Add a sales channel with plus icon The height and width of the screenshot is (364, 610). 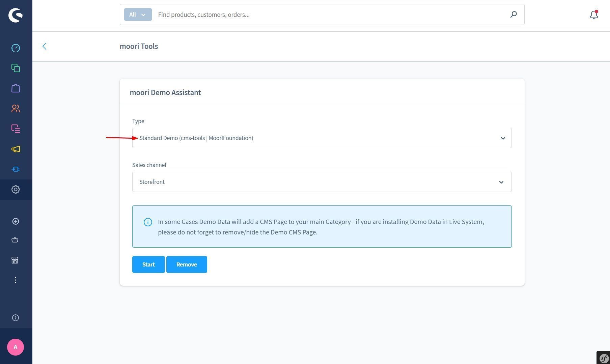[16, 221]
